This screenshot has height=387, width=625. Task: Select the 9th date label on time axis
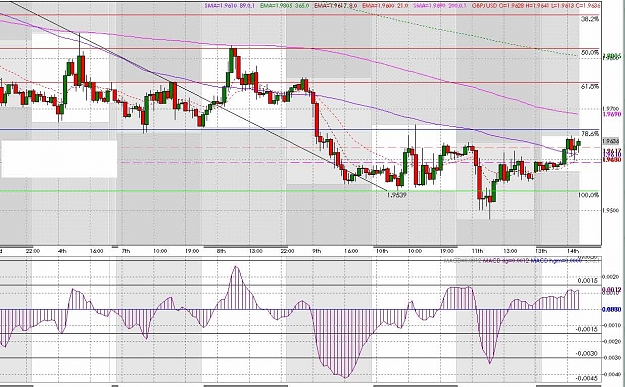[x=317, y=251]
